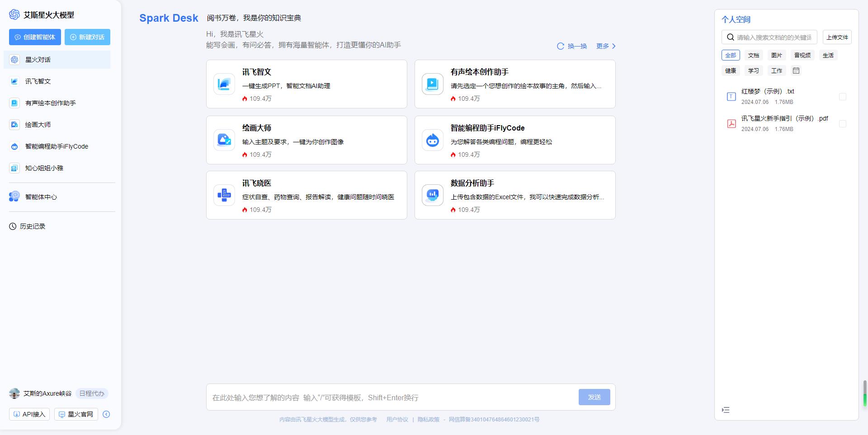Click the 换一换 refresh icon

(561, 46)
